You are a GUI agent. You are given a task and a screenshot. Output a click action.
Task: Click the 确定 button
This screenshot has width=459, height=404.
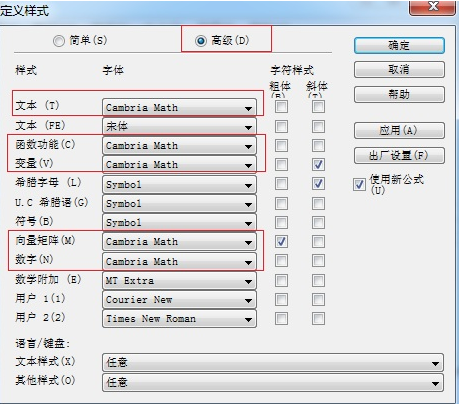coord(399,45)
